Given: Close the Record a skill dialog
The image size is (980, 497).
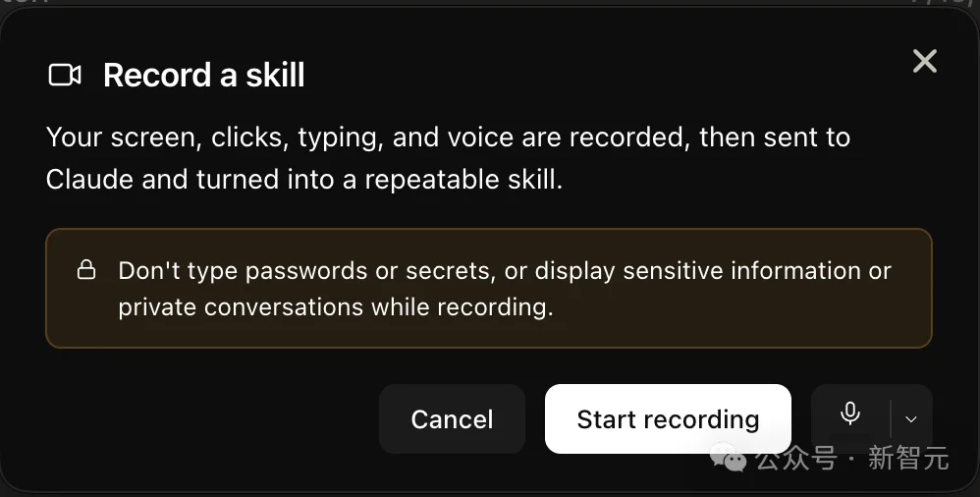Looking at the screenshot, I should tap(924, 61).
